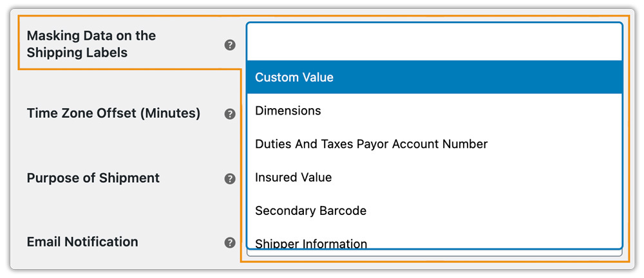Show help for Purpose of Shipment

point(230,179)
